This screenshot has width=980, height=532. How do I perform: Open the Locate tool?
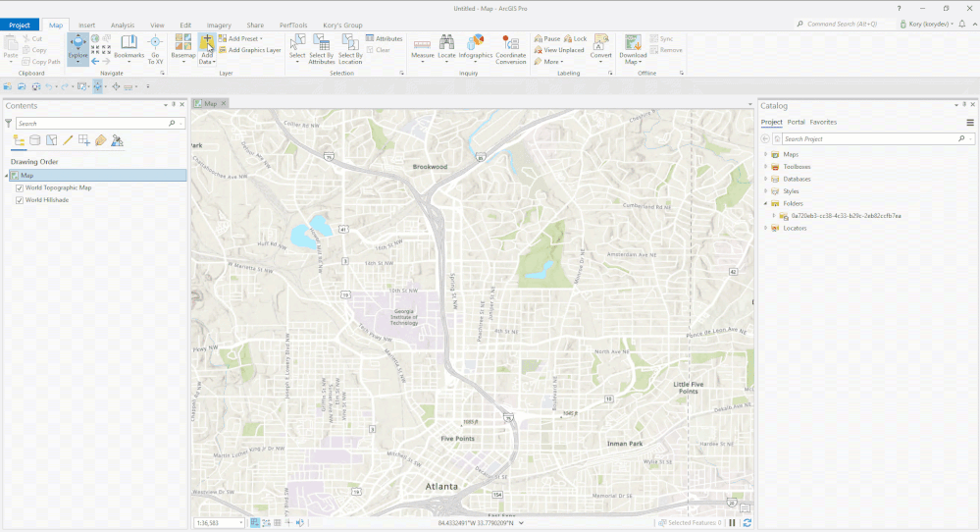click(446, 47)
